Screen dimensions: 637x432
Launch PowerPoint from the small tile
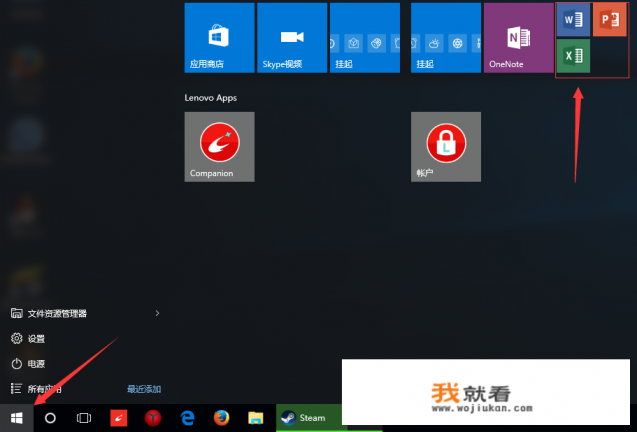click(x=609, y=20)
